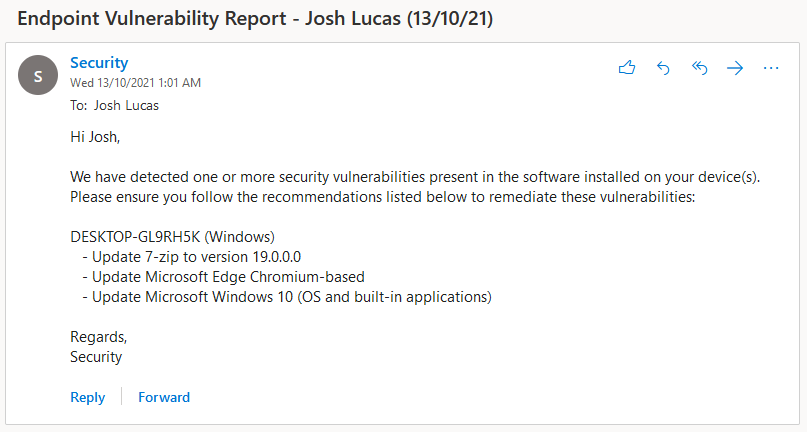Click the Reply all double-arrow icon
The height and width of the screenshot is (432, 807).
699,67
